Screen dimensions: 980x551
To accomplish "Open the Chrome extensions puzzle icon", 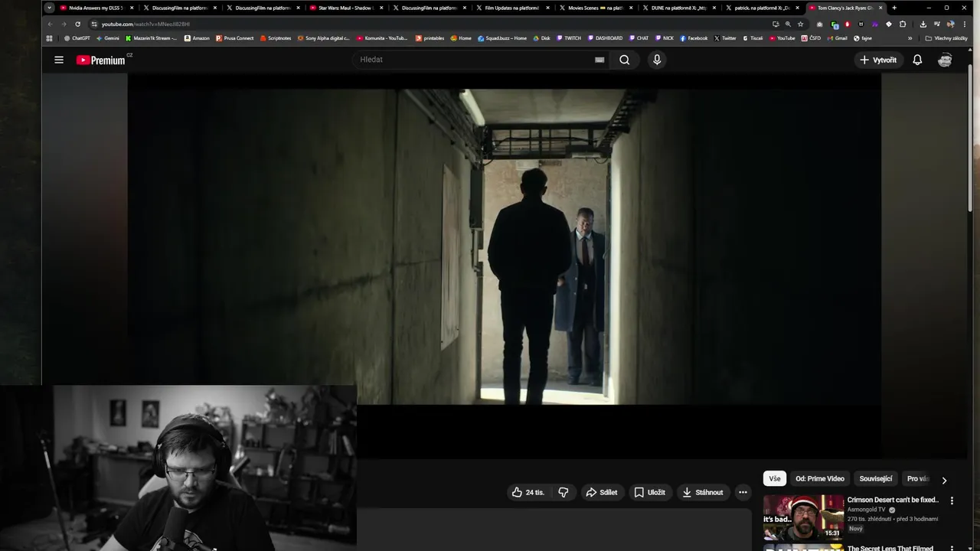I will click(903, 24).
